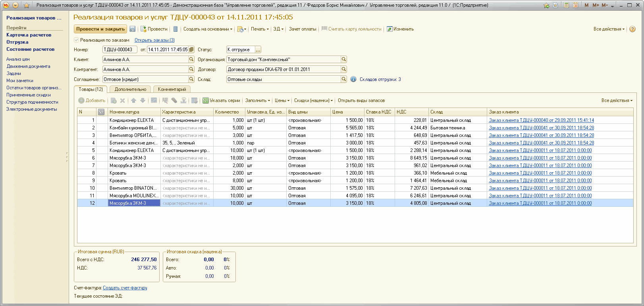Click Открыть заказы (3) link
Image resolution: width=644 pixels, height=306 pixels.
point(154,40)
